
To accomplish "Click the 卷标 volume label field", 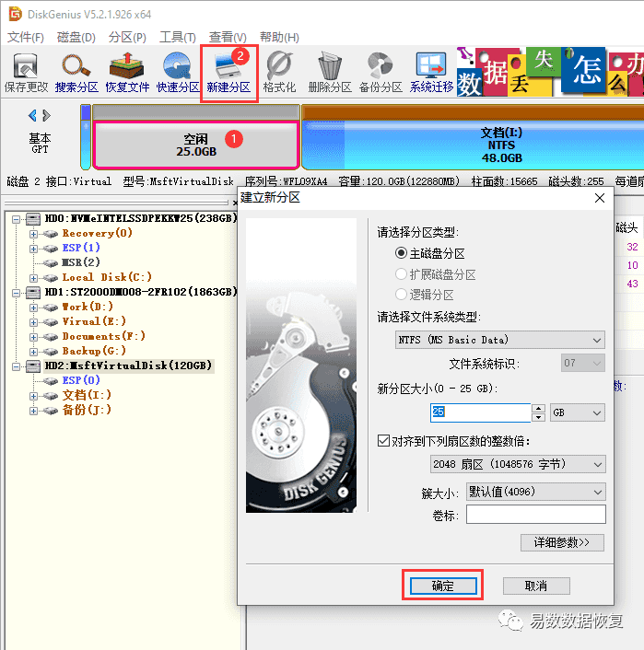I will [x=535, y=515].
